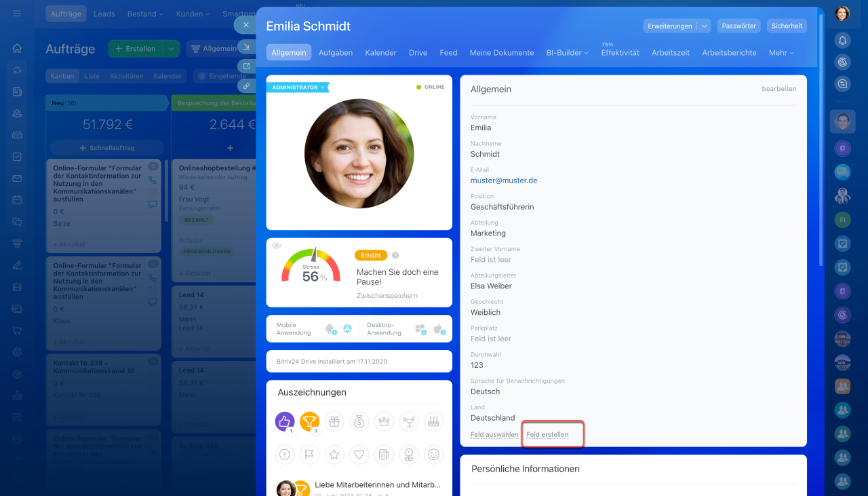Open the star award icon
Viewport: 868px width, 496px height.
334,454
